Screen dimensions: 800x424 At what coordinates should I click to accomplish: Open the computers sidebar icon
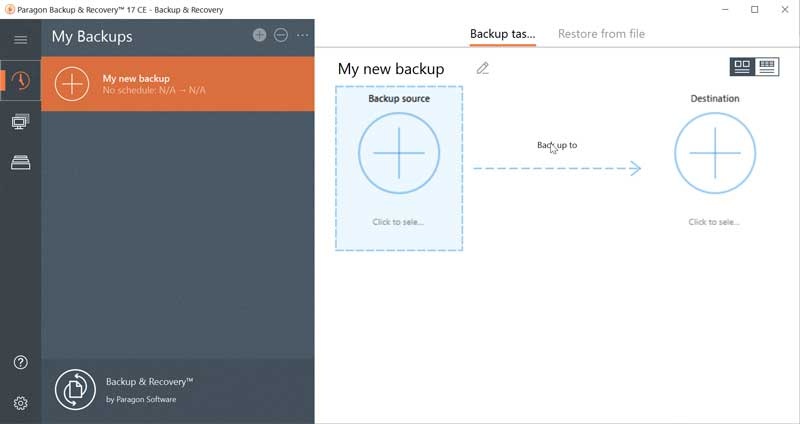coord(20,122)
